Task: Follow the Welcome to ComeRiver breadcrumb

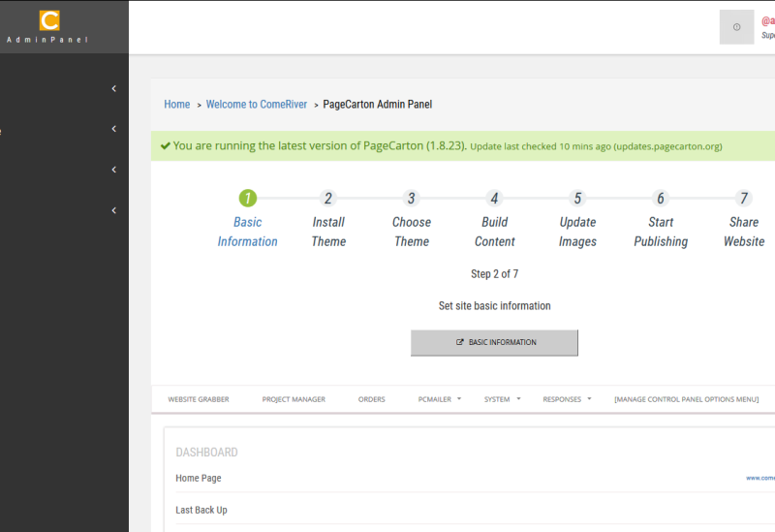Action: pos(257,105)
